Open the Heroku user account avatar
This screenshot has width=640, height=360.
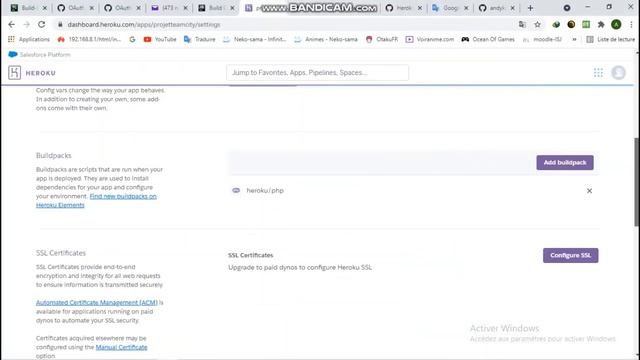point(618,73)
